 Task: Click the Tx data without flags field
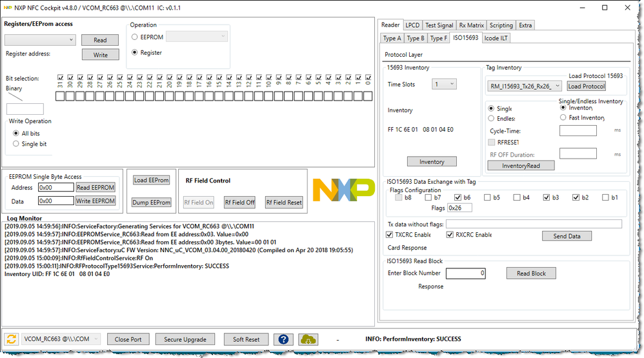click(x=534, y=224)
